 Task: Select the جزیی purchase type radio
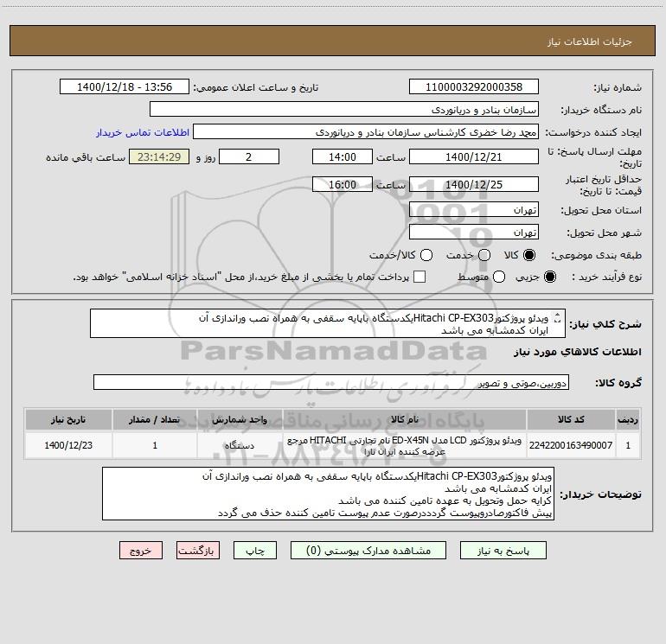click(550, 277)
